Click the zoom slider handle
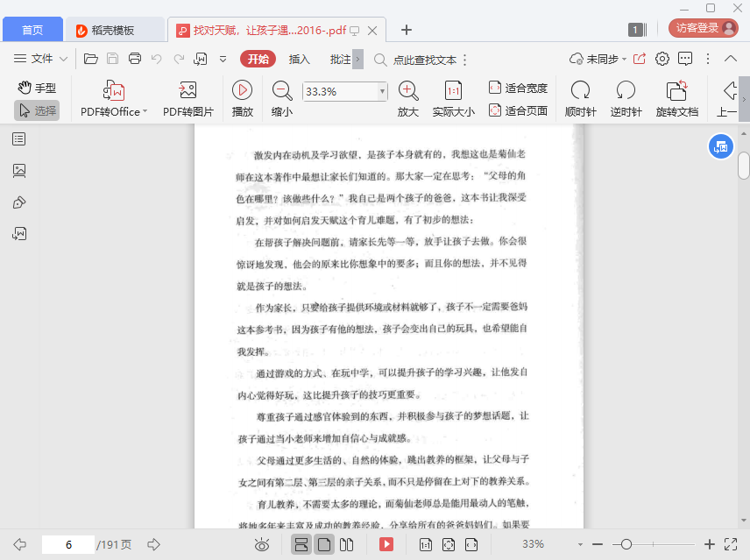The width and height of the screenshot is (750, 560). (x=626, y=544)
